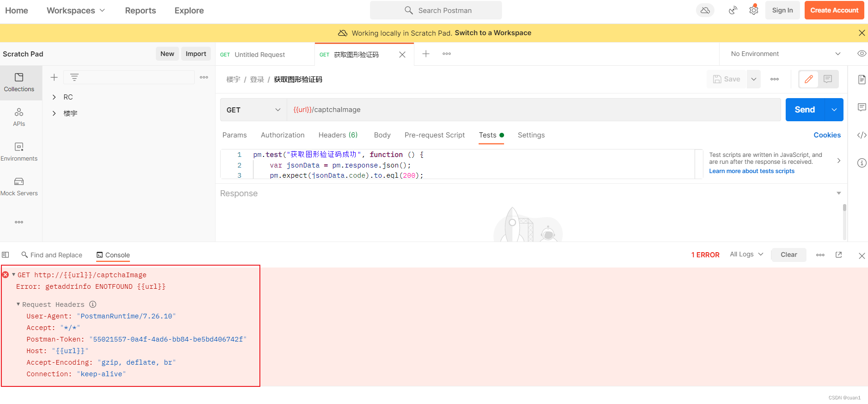Open the Environments sidebar panel
Screen dimensions: 868x404
tap(19, 152)
